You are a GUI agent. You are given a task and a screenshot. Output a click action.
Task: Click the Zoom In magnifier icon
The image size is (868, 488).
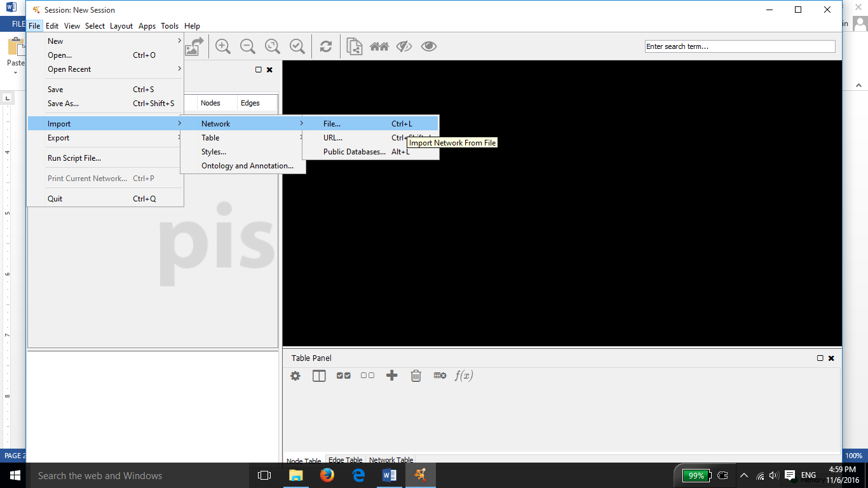point(222,46)
